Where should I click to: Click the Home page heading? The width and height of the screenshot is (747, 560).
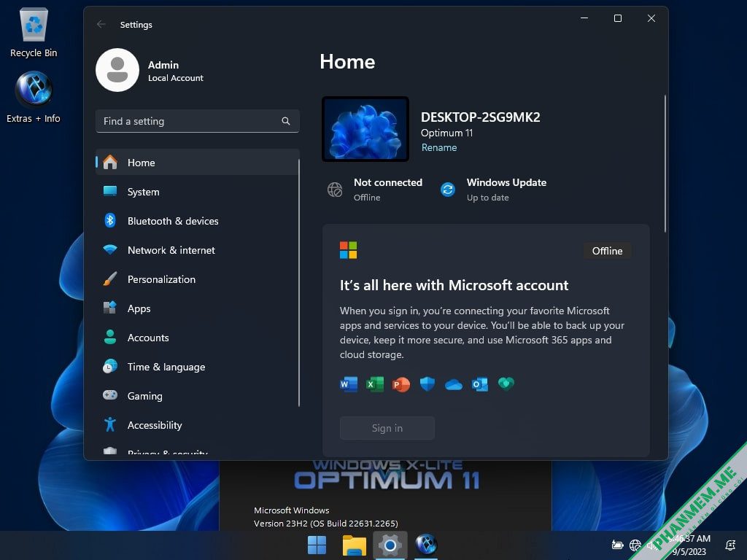(x=347, y=62)
